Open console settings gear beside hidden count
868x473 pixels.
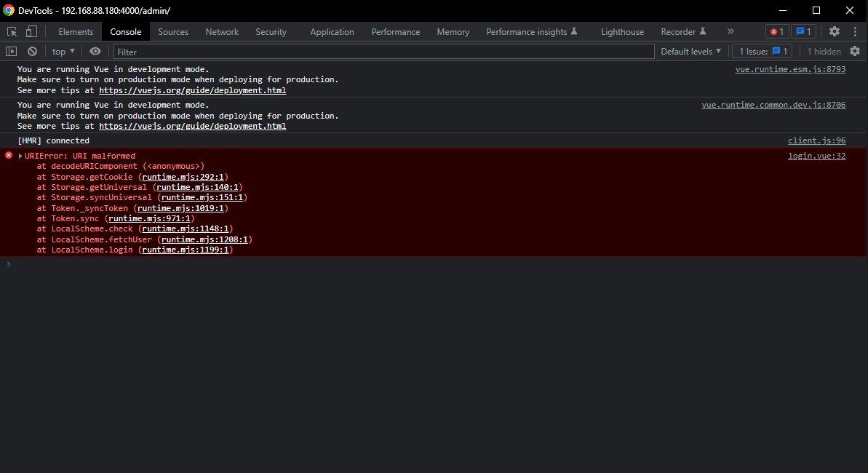[855, 52]
